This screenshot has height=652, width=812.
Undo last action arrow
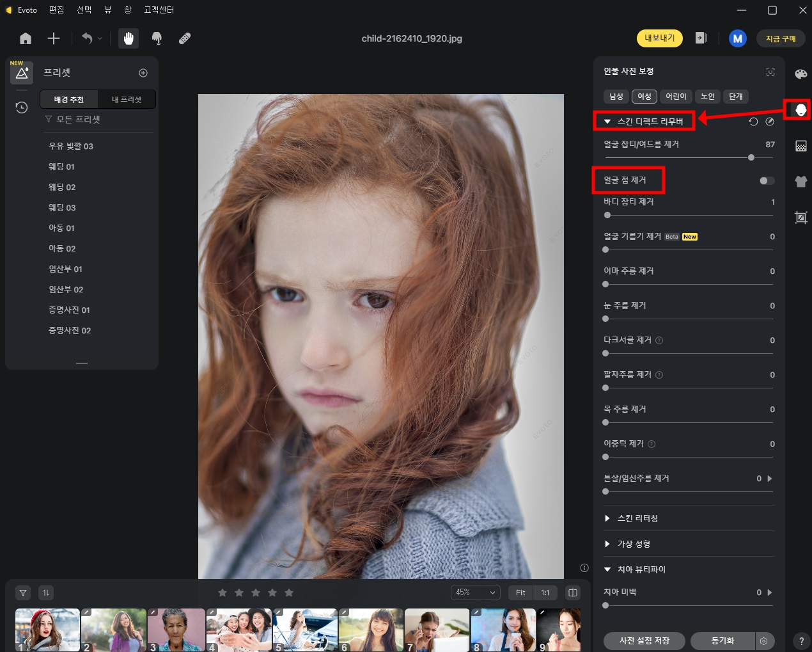click(x=87, y=38)
